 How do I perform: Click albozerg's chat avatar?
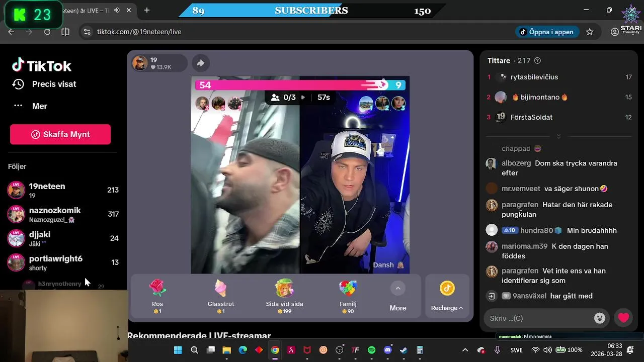[x=492, y=164]
